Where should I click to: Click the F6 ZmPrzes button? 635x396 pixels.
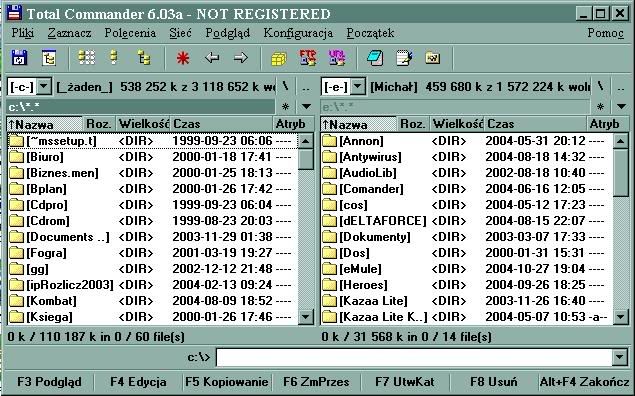click(316, 382)
